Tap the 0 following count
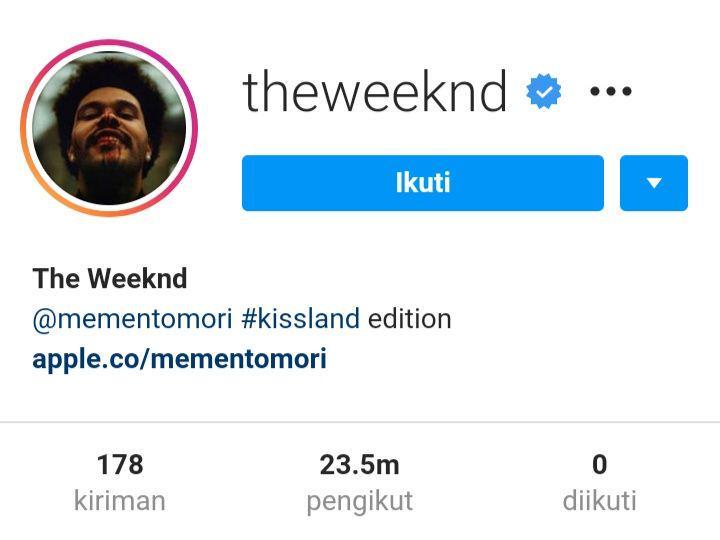 (600, 464)
